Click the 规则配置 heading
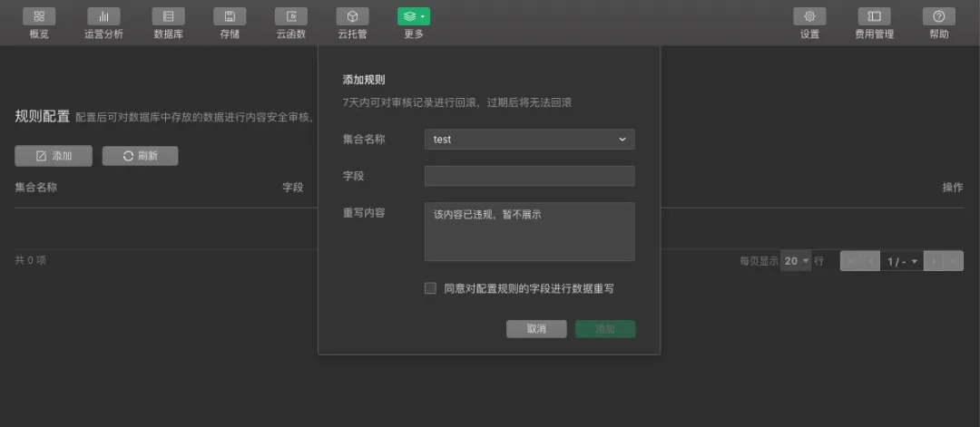The width and height of the screenshot is (980, 427). pos(42,117)
